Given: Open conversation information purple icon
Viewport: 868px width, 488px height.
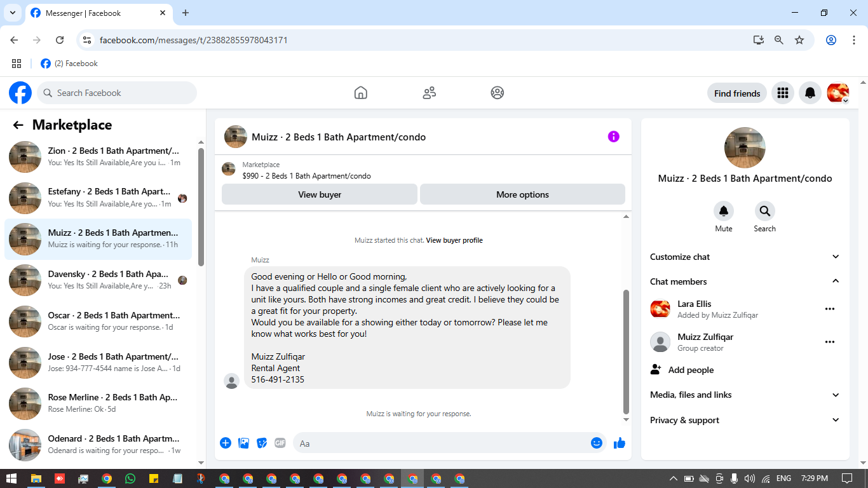Looking at the screenshot, I should [x=613, y=137].
